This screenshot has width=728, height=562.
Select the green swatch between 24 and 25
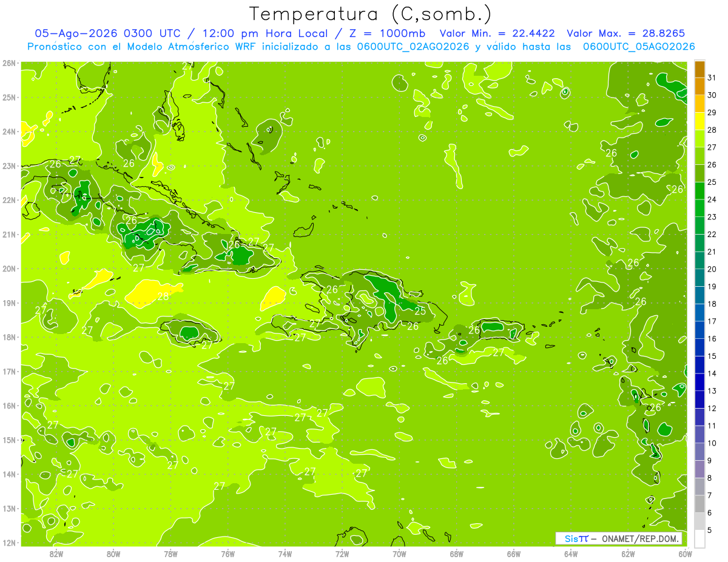(699, 191)
